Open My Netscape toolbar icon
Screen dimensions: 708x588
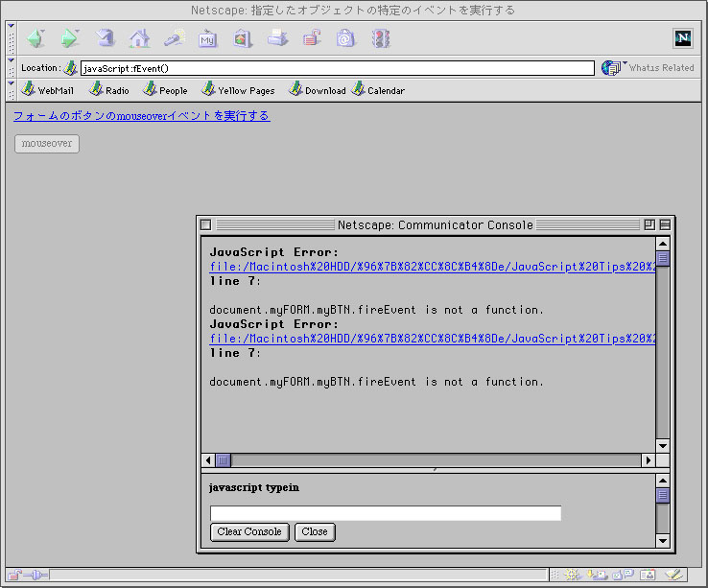207,38
